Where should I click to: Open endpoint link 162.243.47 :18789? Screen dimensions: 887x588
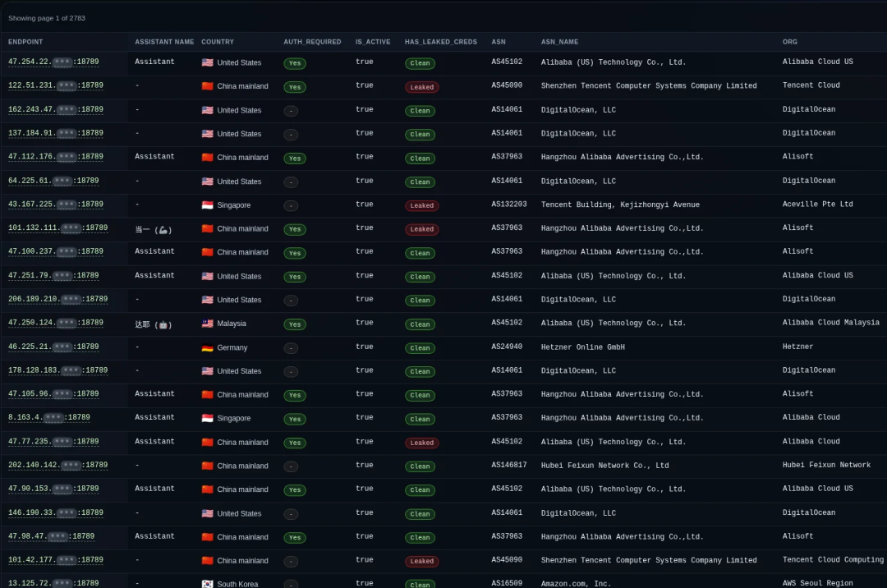pyautogui.click(x=56, y=109)
